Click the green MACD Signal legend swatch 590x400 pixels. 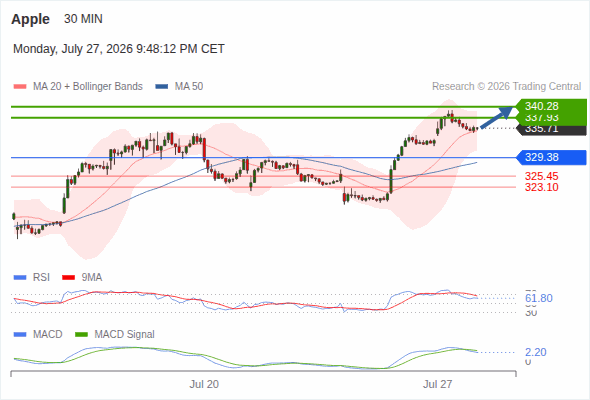(x=81, y=335)
